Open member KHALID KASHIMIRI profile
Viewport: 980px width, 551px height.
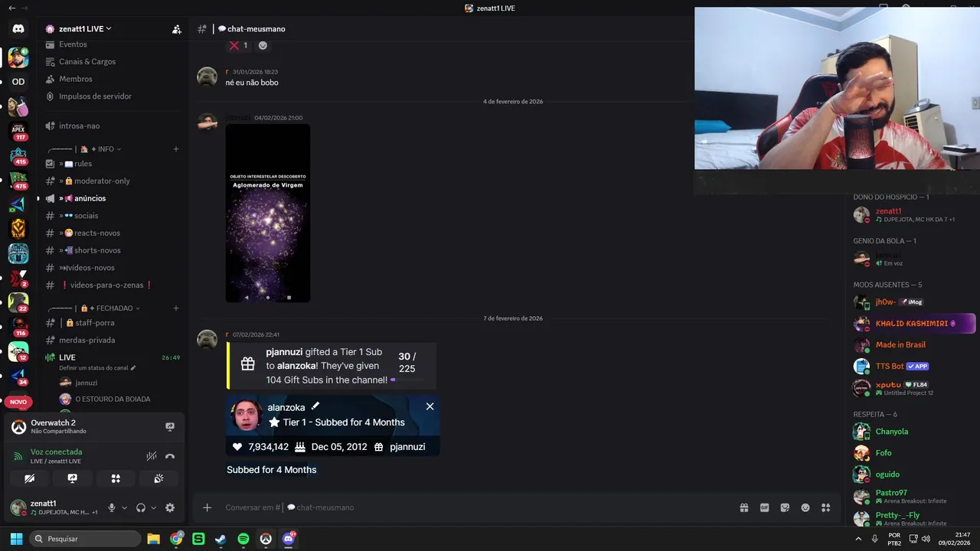point(913,324)
